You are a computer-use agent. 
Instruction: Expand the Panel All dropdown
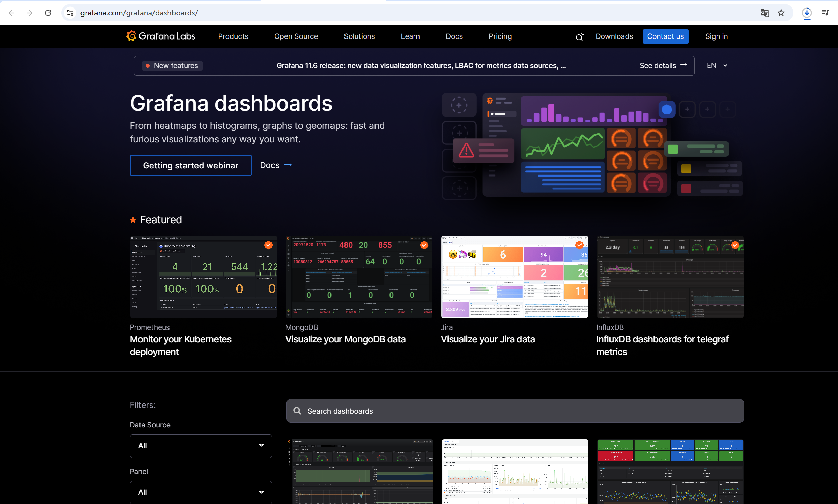pos(201,492)
